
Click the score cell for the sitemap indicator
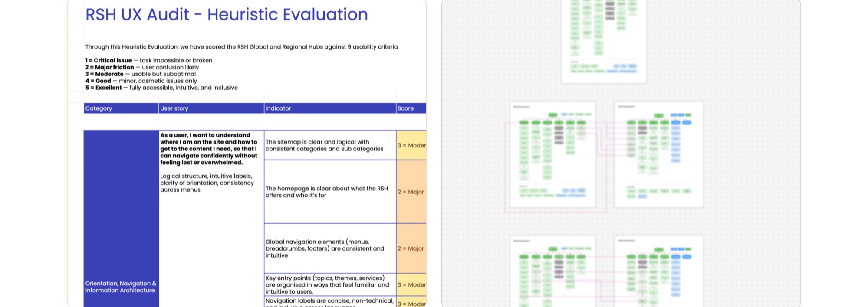(411, 145)
